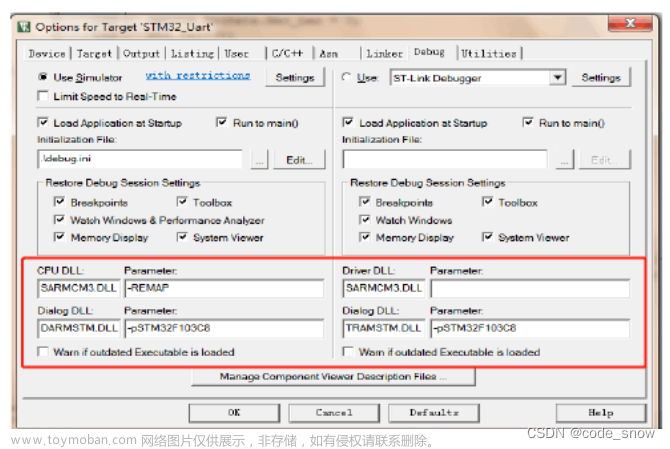Viewport: 670px width, 449px height.
Task: Toggle simulator Toolbox checkbox
Action: tap(182, 202)
